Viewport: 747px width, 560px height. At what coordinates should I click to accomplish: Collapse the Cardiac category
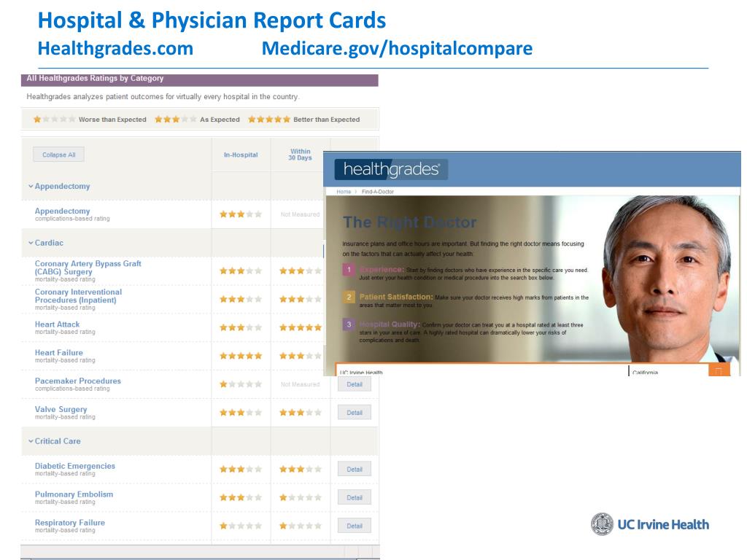(x=46, y=243)
